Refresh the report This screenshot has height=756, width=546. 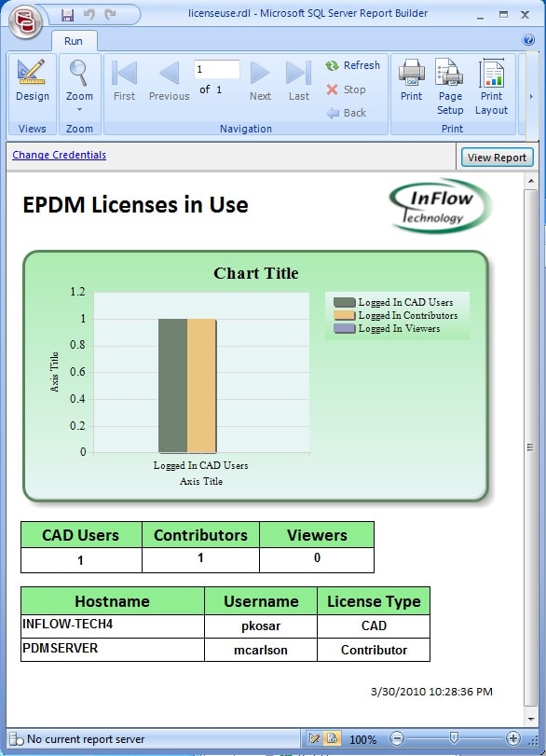coord(353,65)
